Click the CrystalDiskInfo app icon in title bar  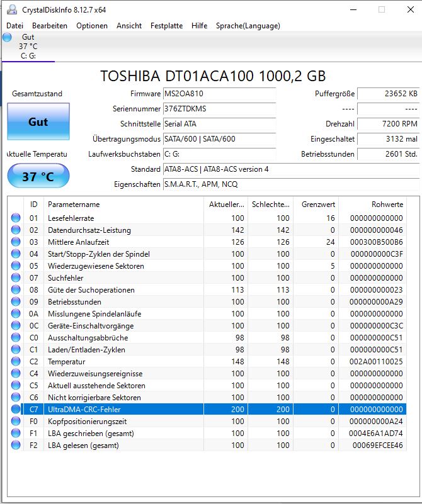point(11,9)
